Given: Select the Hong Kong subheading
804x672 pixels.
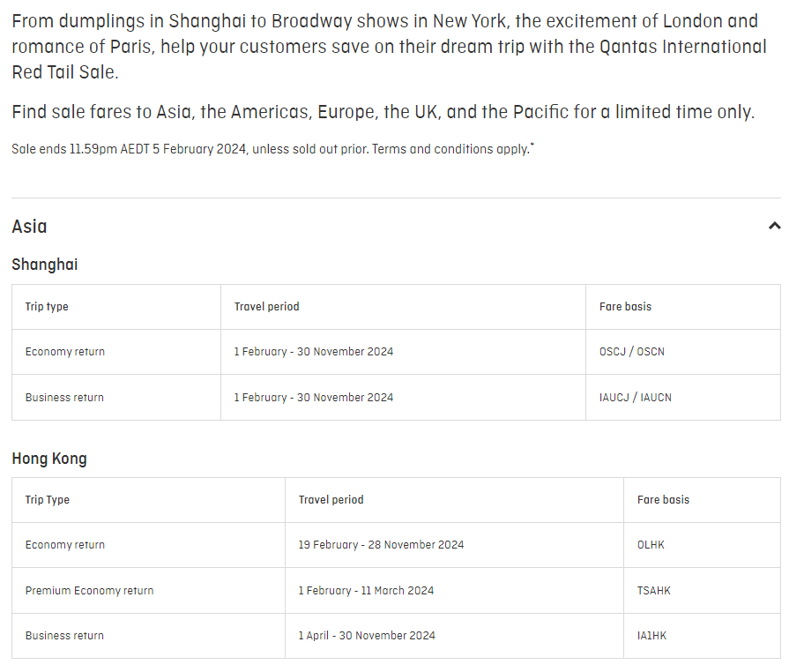Looking at the screenshot, I should pyautogui.click(x=49, y=459).
